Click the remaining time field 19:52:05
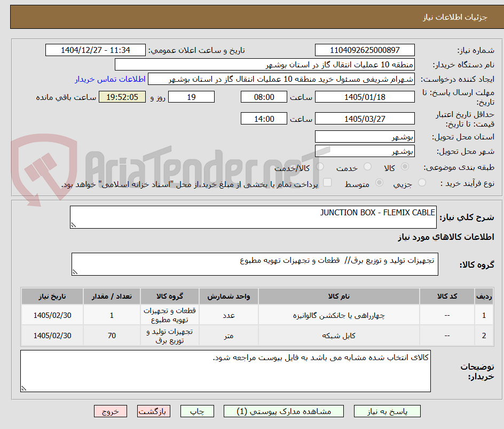This screenshot has width=504, height=429. pos(122,97)
